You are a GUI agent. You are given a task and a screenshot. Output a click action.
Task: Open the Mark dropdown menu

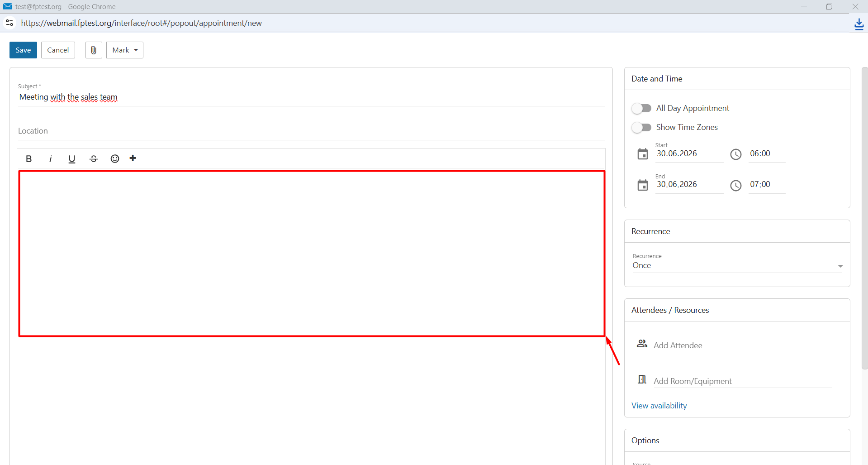[x=125, y=50]
